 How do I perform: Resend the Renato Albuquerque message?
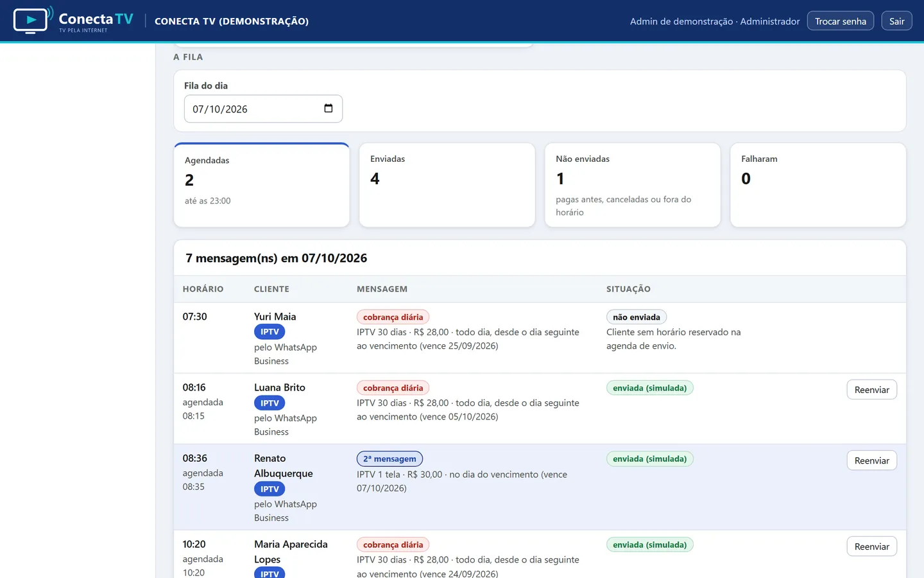pyautogui.click(x=871, y=460)
